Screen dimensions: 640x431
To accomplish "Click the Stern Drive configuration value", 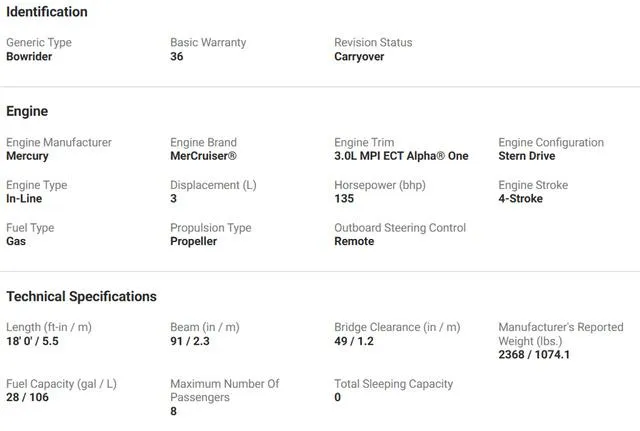I will tap(526, 156).
